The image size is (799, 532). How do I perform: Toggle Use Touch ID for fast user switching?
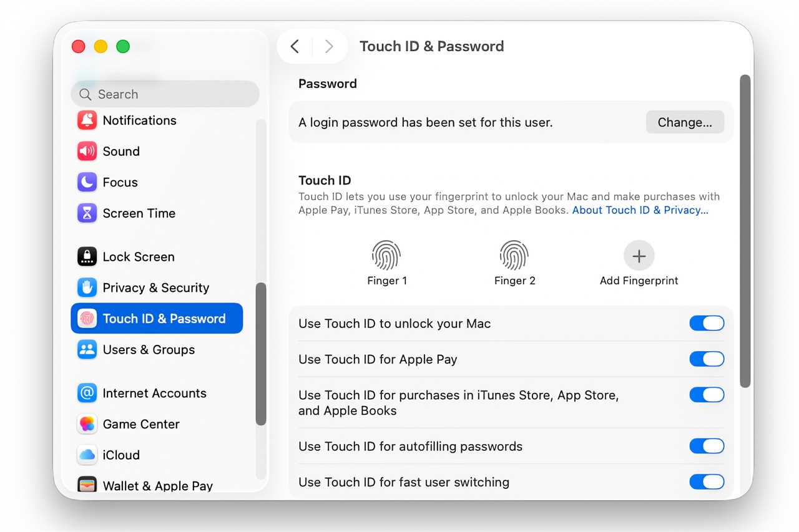pyautogui.click(x=707, y=481)
